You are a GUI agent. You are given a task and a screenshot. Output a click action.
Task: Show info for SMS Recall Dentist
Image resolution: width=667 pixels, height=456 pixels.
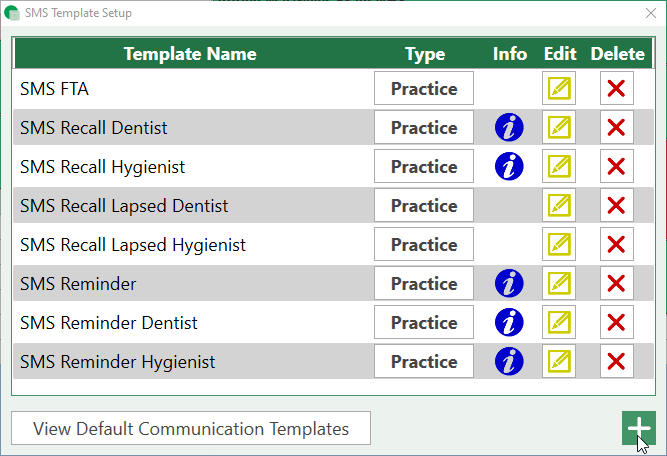(509, 127)
